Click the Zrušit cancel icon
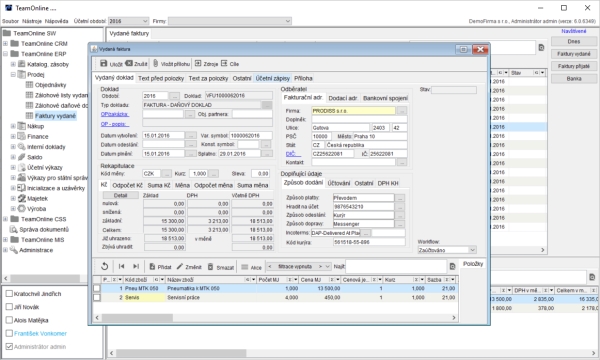 click(129, 63)
